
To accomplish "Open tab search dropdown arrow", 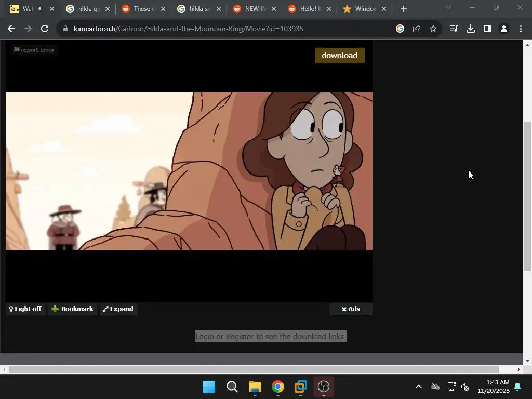I will coord(448,7).
